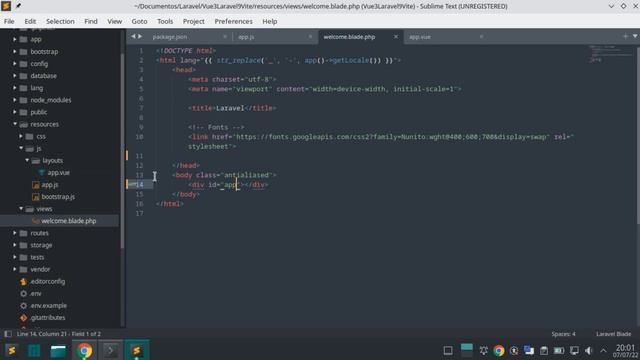This screenshot has height=360, width=640.
Task: Toggle the sidebar icon in the status bar
Action: pos(8,334)
